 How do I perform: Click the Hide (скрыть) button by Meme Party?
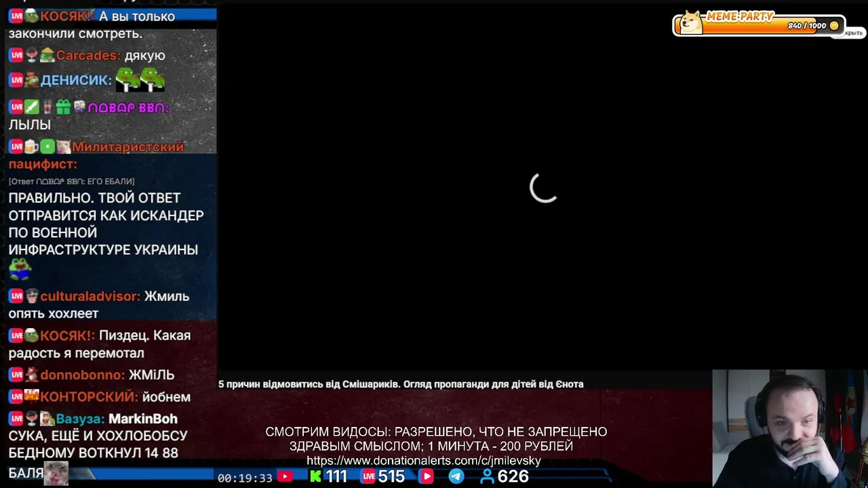(x=853, y=33)
